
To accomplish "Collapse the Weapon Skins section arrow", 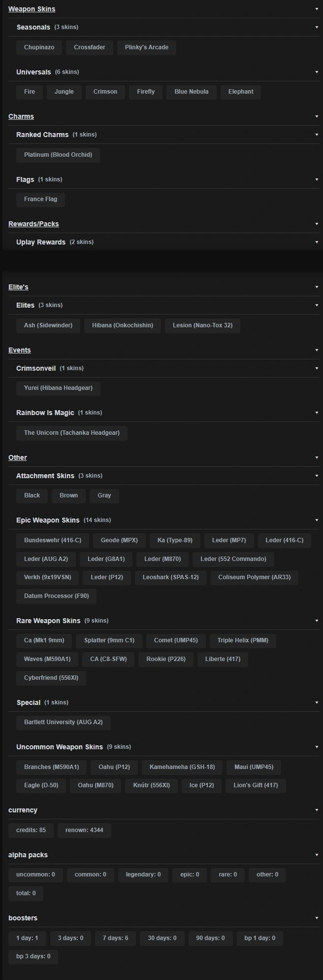I will pos(317,9).
